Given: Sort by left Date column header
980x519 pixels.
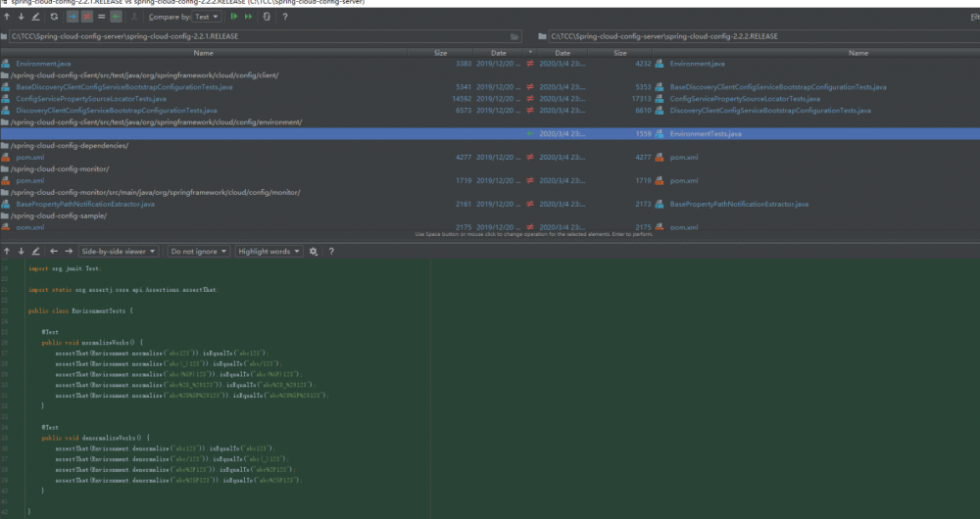Looking at the screenshot, I should coord(499,53).
